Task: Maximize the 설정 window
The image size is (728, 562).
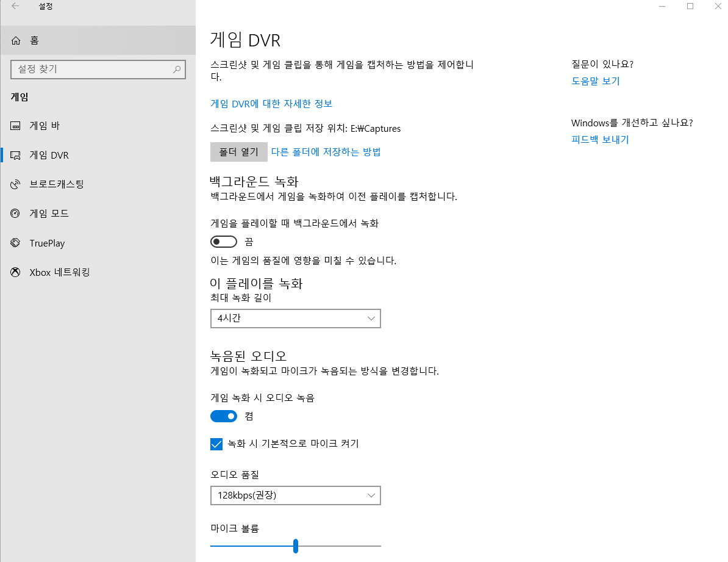Action: tap(690, 7)
